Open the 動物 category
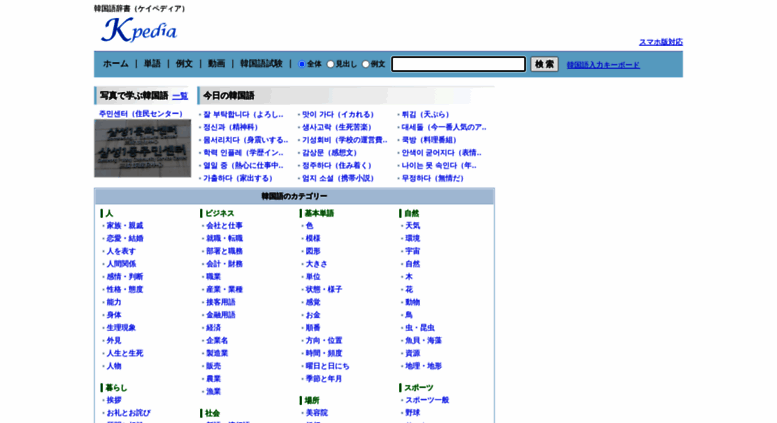Viewport: 777px width, 423px height. click(413, 303)
